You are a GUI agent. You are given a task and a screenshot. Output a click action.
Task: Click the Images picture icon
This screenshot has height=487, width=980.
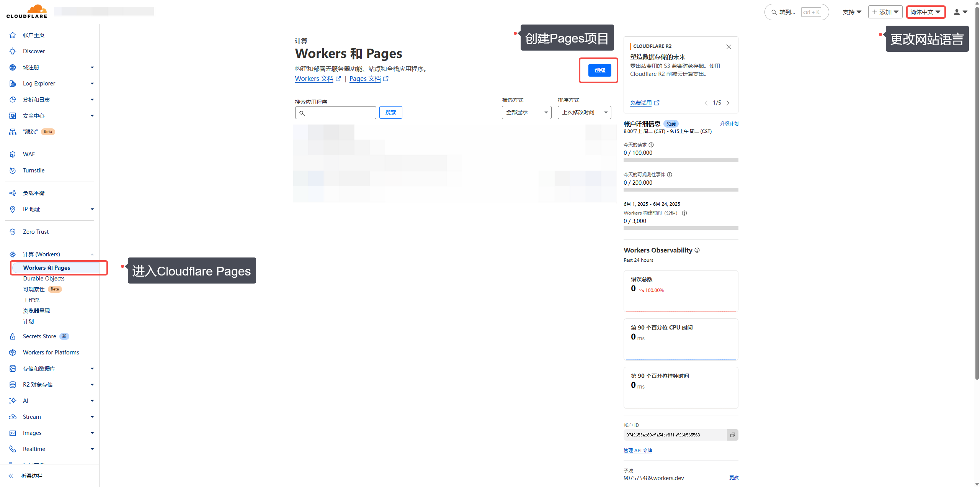click(x=13, y=433)
